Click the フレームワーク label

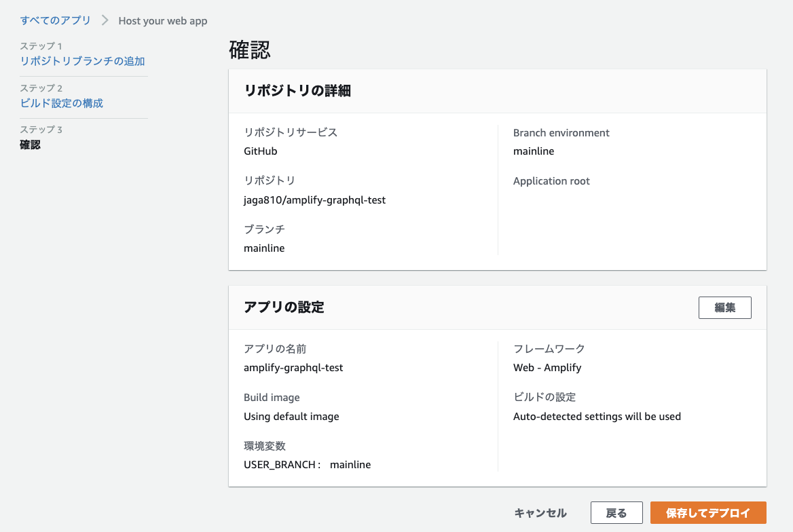549,349
